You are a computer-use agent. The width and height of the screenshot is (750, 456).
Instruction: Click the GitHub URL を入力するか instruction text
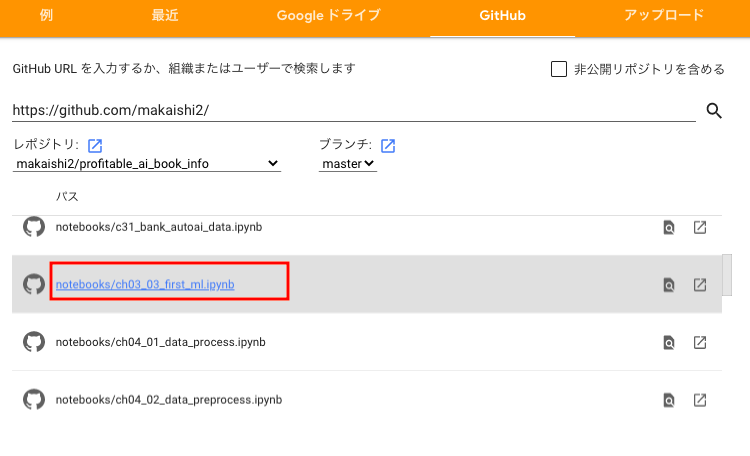point(184,68)
